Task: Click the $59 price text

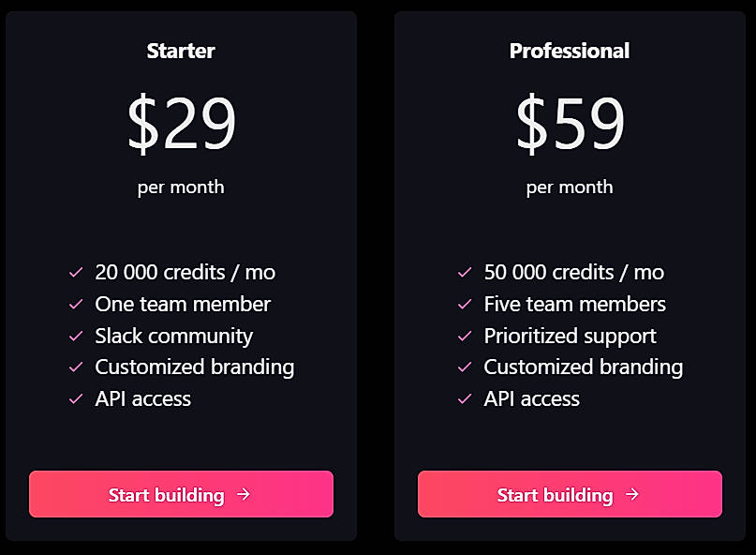Action: pos(570,122)
